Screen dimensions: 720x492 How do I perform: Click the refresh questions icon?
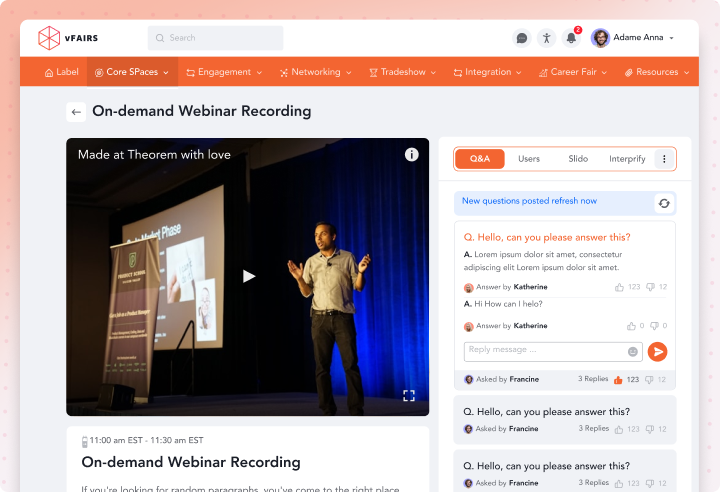tap(664, 204)
